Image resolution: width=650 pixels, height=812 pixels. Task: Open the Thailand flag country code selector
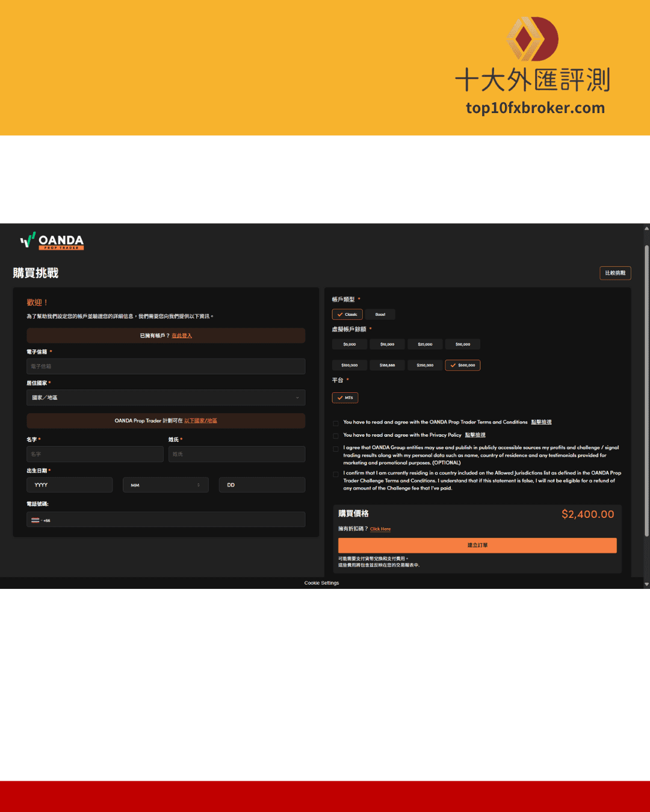click(x=36, y=520)
